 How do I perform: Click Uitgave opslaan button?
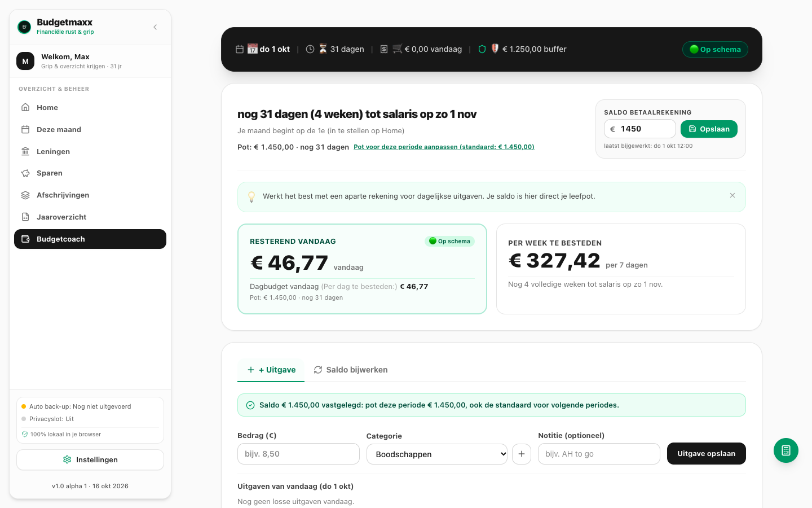click(x=707, y=454)
